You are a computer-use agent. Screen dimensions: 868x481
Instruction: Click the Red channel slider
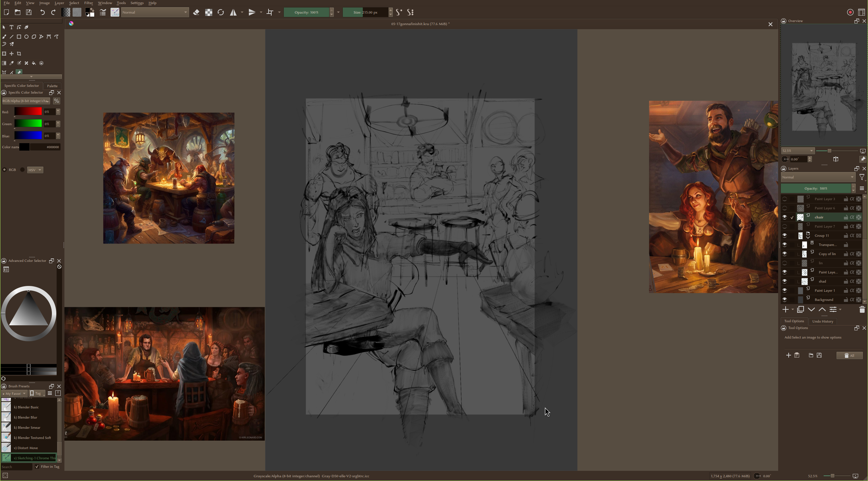[x=28, y=112]
